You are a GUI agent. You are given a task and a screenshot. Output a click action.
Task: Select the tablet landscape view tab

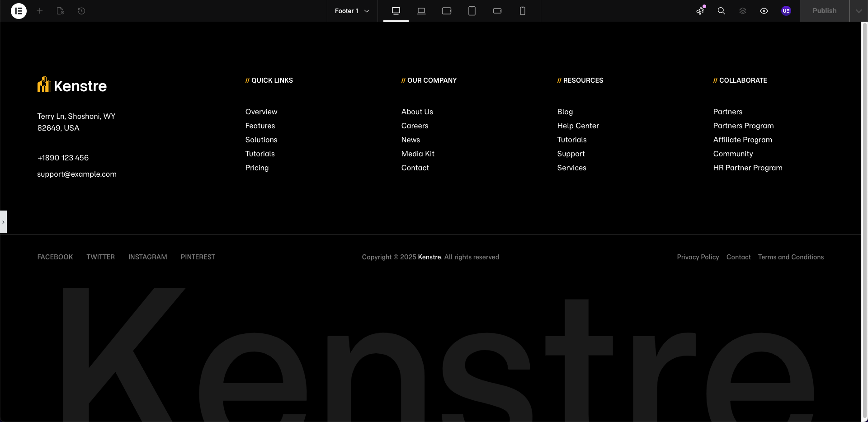[447, 11]
